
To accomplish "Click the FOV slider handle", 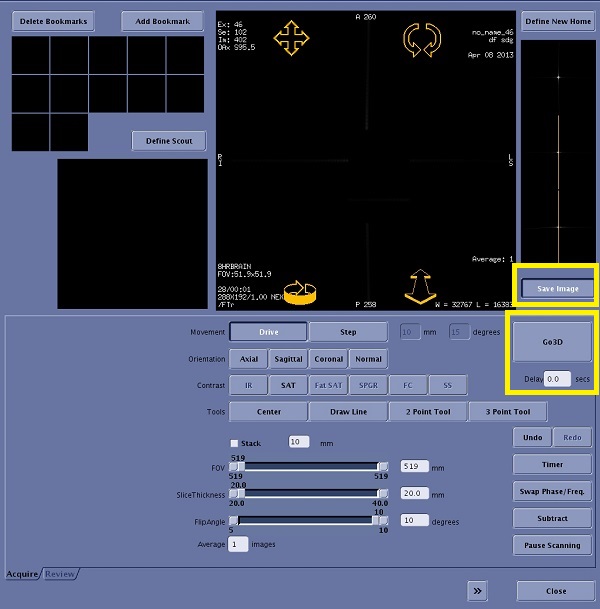I will [239, 466].
